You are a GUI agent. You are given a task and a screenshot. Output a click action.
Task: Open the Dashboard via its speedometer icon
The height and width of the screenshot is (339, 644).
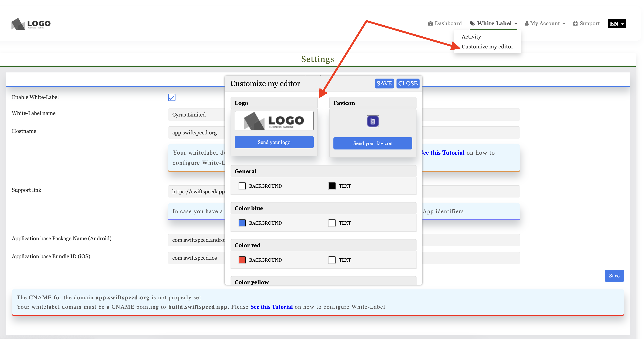[x=430, y=23]
